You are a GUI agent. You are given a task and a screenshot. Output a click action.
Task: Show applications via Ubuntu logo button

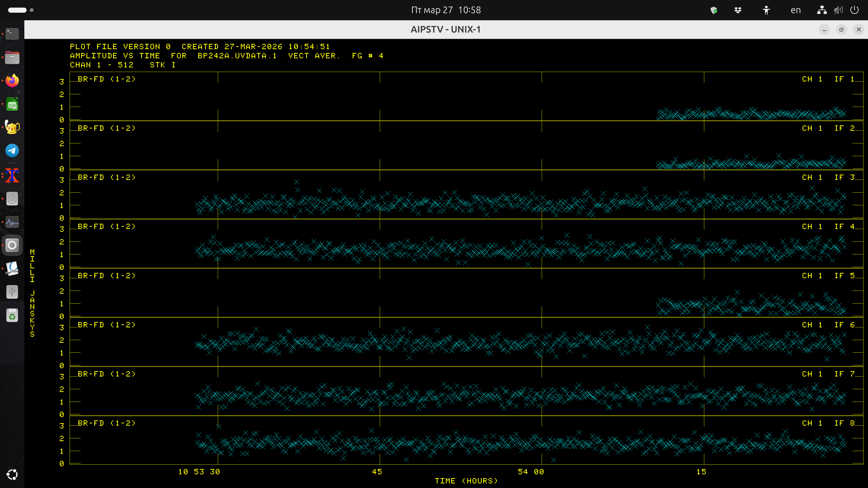(x=12, y=475)
